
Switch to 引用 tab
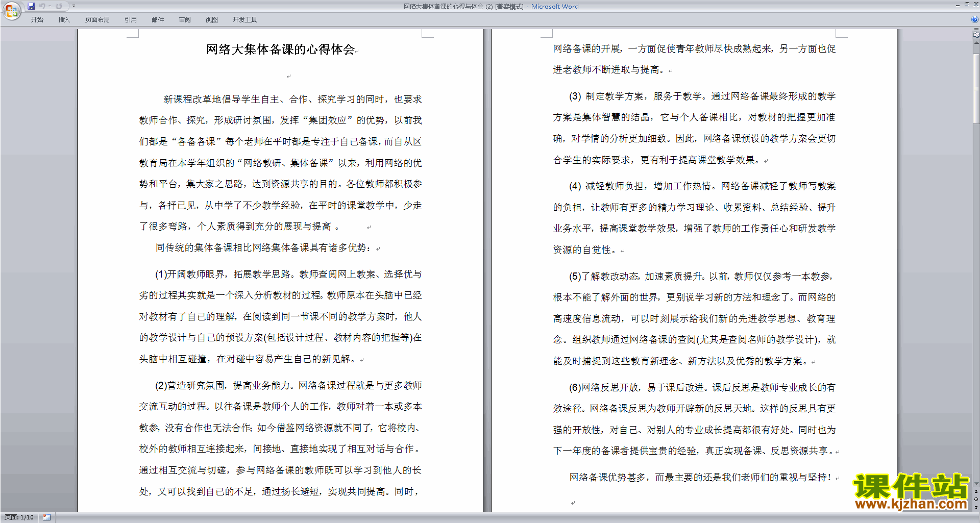coord(131,19)
